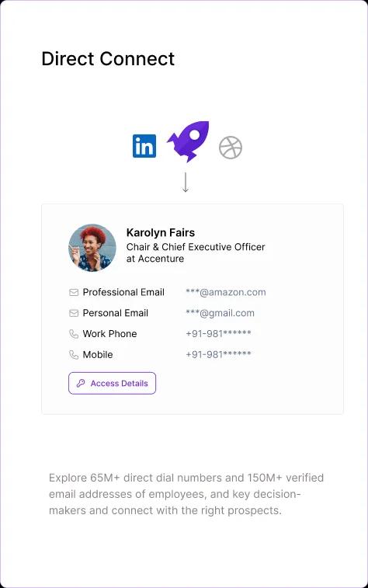Click the Chair & Chief Executive Officer title
The height and width of the screenshot is (588, 368).
tap(196, 247)
